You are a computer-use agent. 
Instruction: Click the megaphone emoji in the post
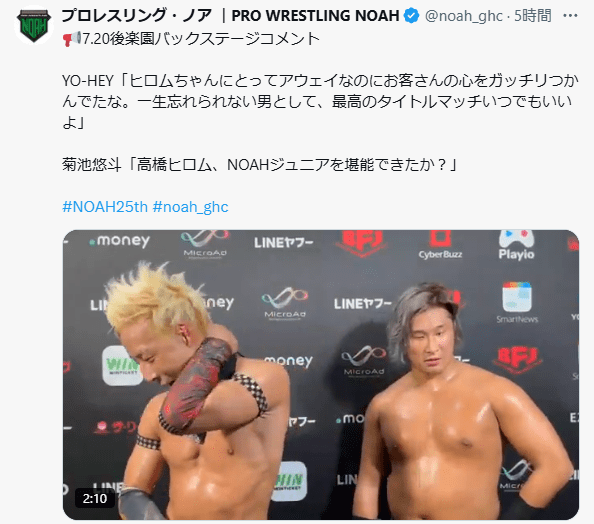[72, 39]
